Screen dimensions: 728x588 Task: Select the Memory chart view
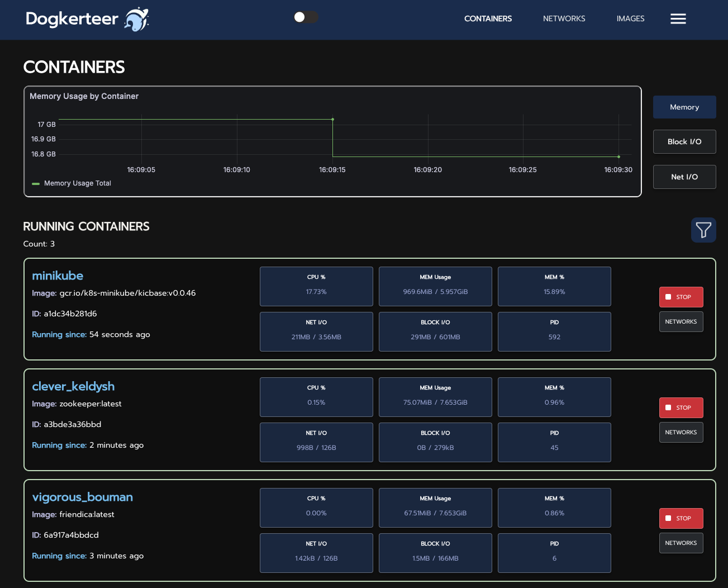[684, 107]
